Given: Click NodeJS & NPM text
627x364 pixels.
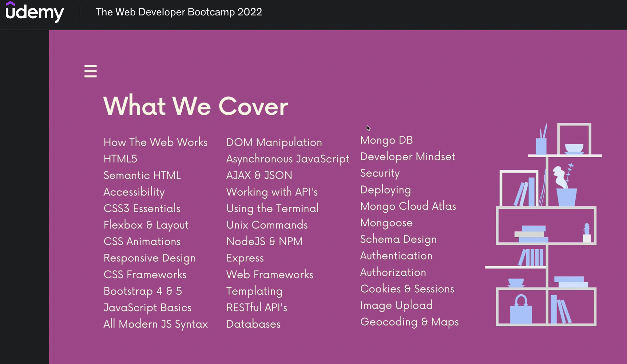Looking at the screenshot, I should tap(264, 241).
